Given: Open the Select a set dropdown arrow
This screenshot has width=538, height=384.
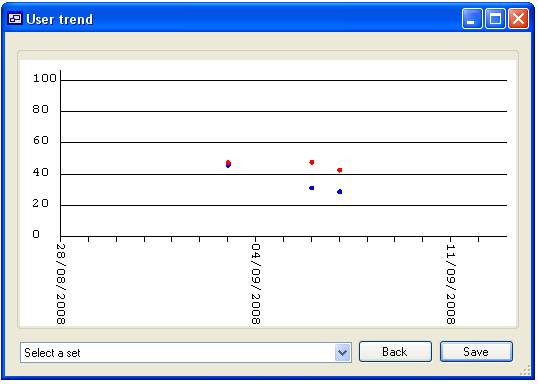Looking at the screenshot, I should [343, 352].
